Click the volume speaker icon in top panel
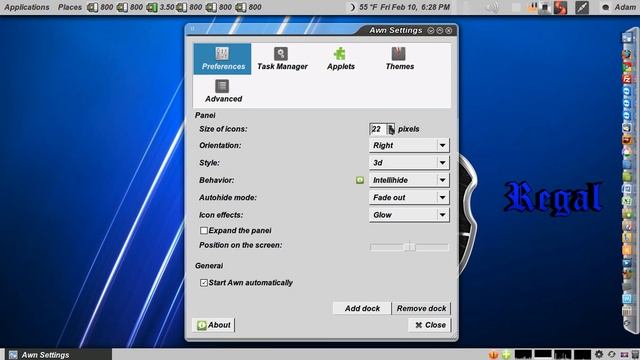 tap(493, 7)
